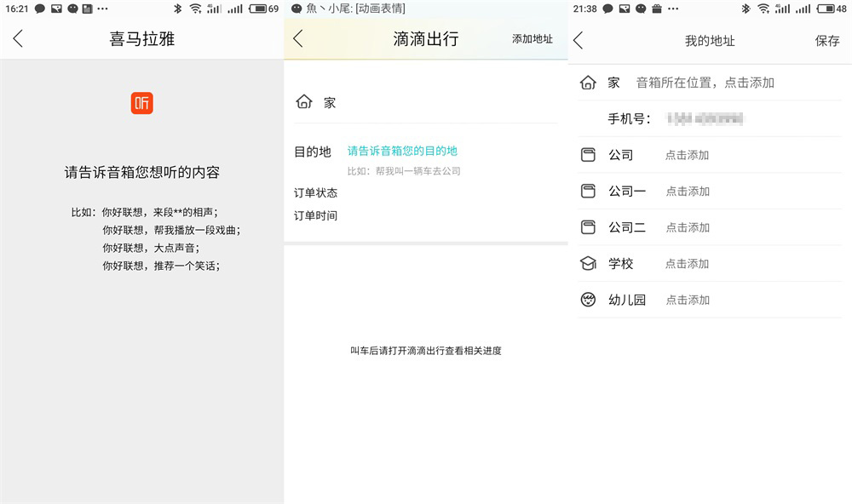Tap 保存 to save addresses
The height and width of the screenshot is (504, 852).
(x=829, y=39)
